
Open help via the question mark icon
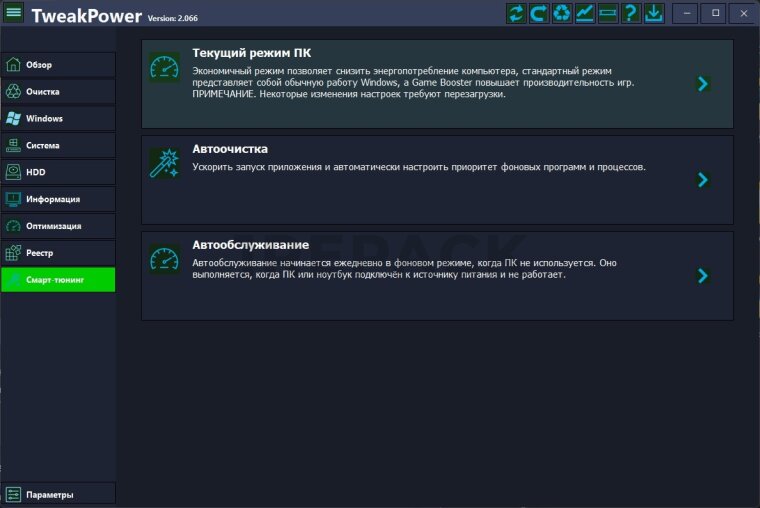click(631, 13)
